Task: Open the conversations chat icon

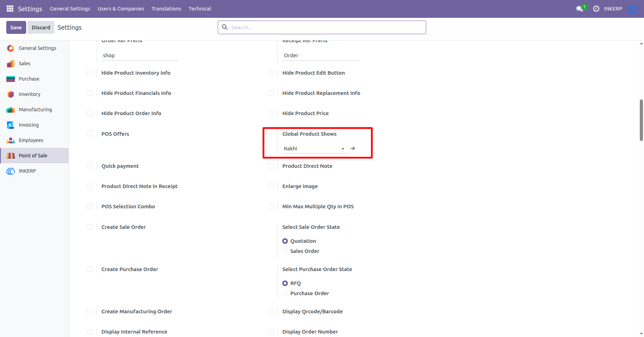Action: [x=580, y=9]
